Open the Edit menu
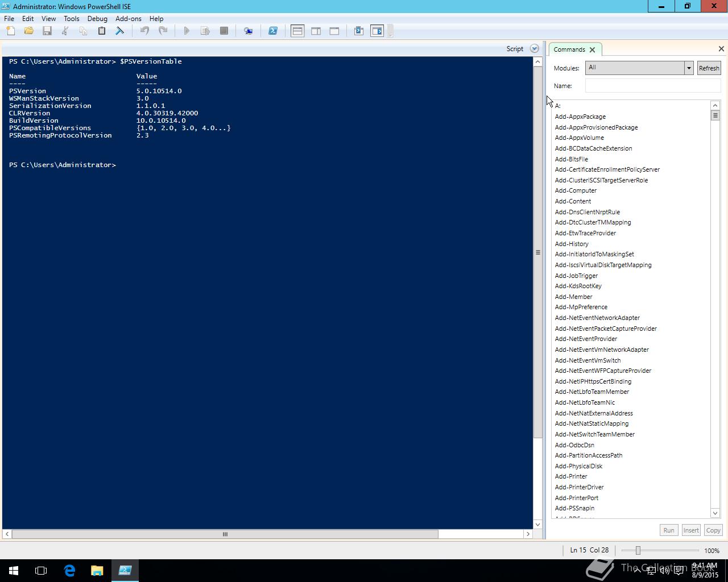Viewport: 728px width, 582px height. [x=28, y=19]
